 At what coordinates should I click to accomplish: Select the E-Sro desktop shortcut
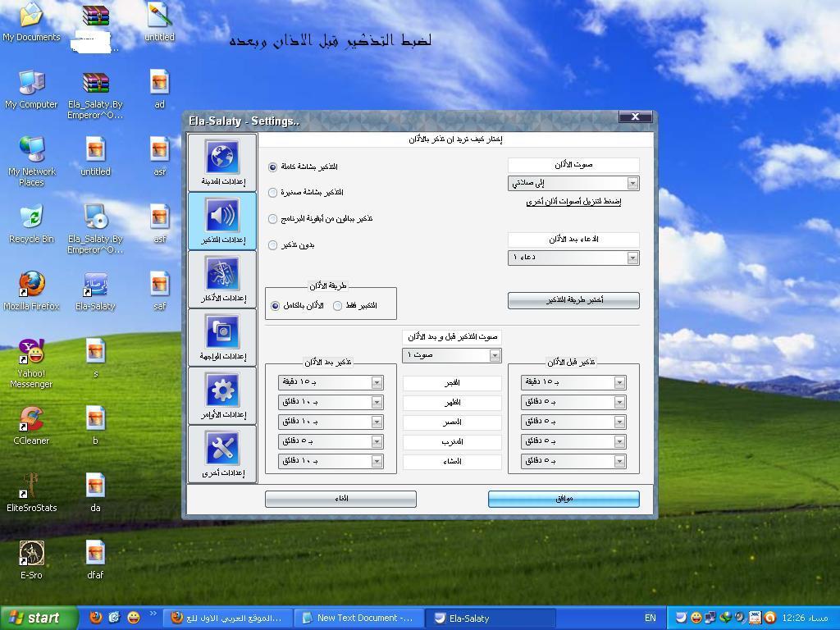coord(31,559)
